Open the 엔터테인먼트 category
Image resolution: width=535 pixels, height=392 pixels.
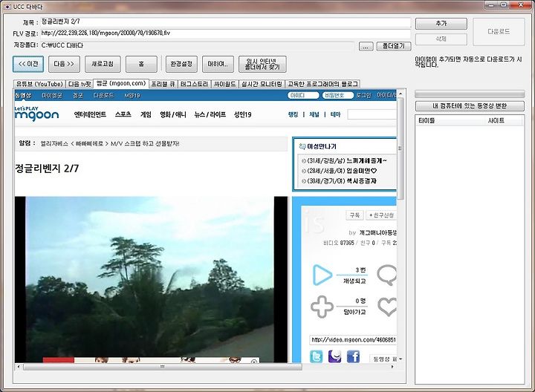click(90, 114)
